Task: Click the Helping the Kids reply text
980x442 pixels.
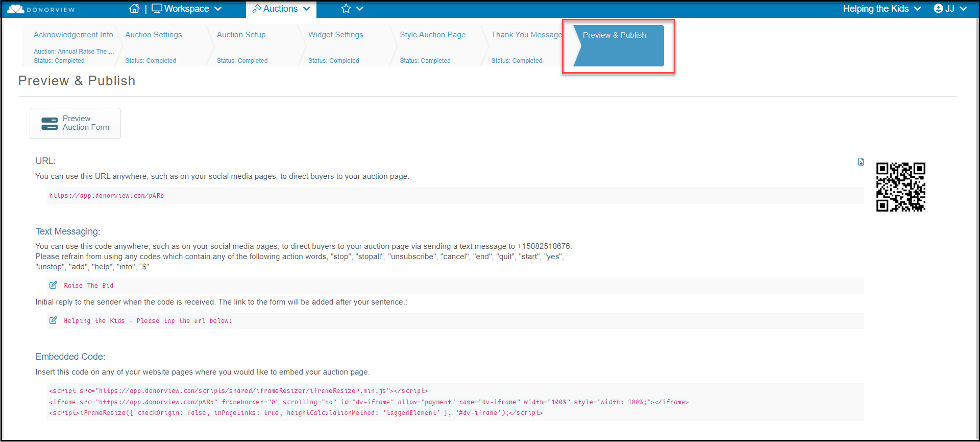Action: [148, 321]
